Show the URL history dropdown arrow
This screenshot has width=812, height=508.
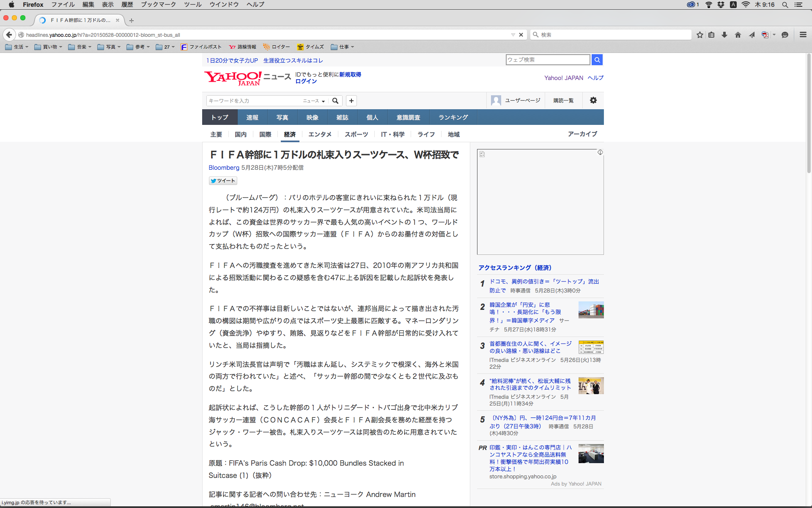pos(513,35)
